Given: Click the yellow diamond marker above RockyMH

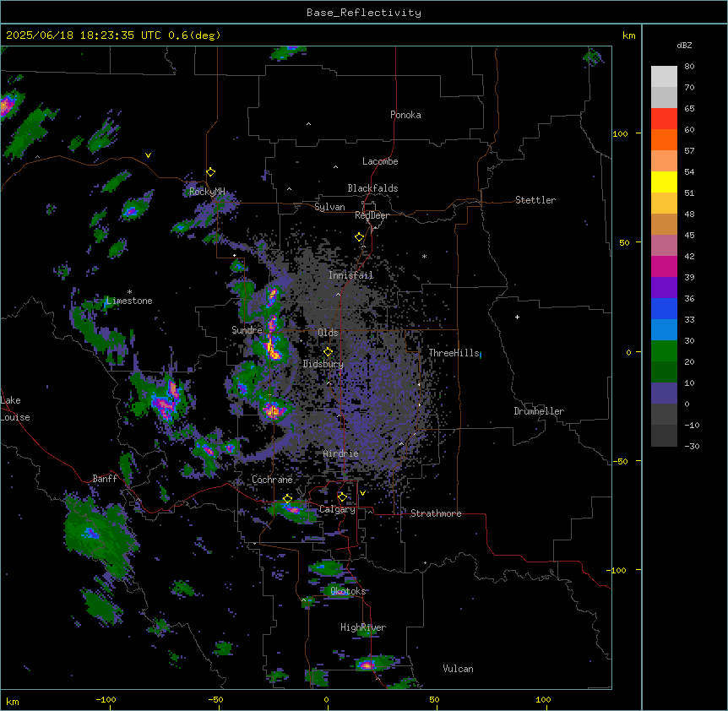Looking at the screenshot, I should click(210, 171).
